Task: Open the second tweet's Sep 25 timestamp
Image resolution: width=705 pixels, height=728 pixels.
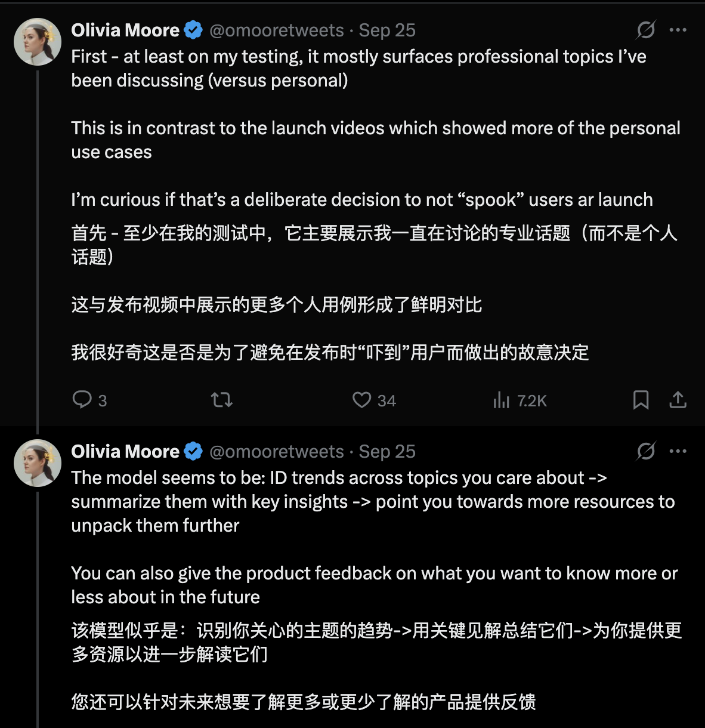Action: 387,452
